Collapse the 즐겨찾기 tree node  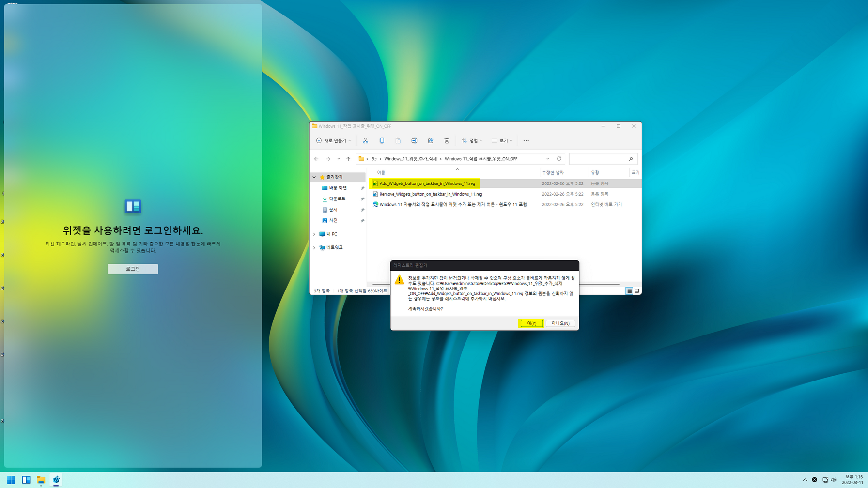314,177
